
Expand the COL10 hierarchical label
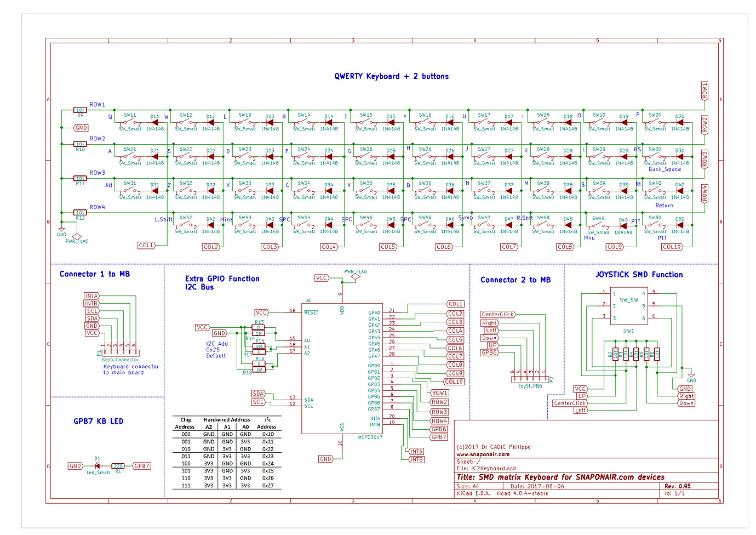click(x=673, y=247)
